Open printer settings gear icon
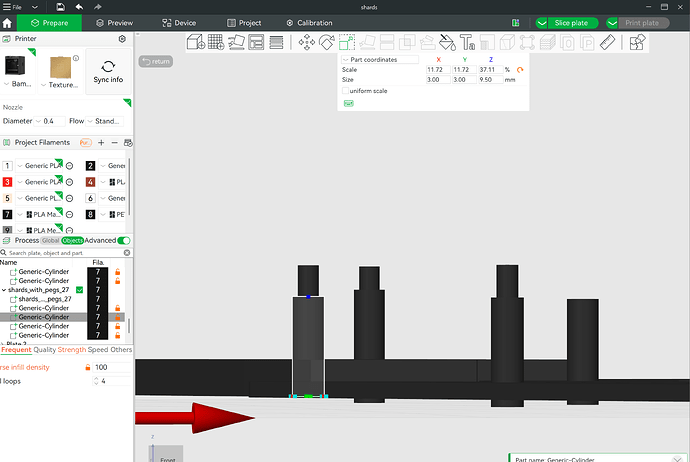 [x=122, y=39]
